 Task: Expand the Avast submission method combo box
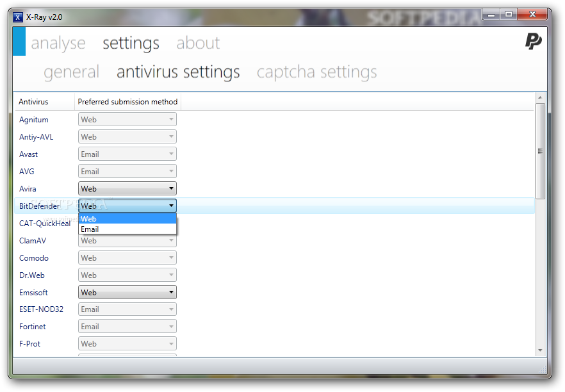click(127, 154)
